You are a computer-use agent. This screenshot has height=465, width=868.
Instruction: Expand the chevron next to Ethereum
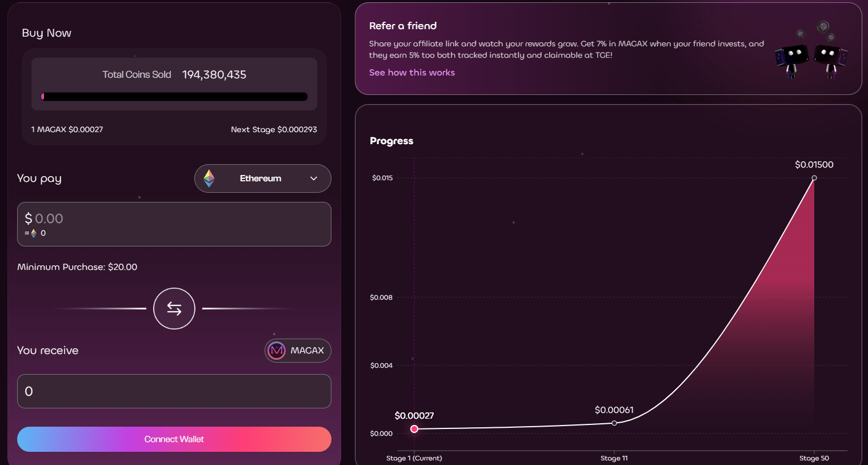pyautogui.click(x=314, y=178)
